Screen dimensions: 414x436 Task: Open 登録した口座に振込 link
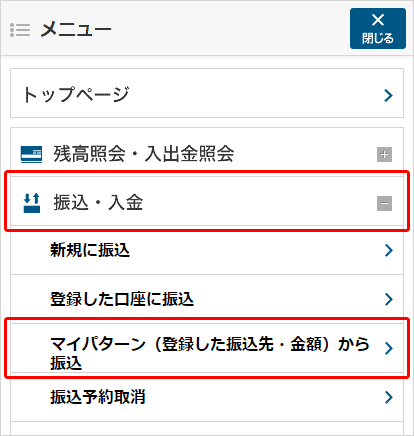pos(207,299)
